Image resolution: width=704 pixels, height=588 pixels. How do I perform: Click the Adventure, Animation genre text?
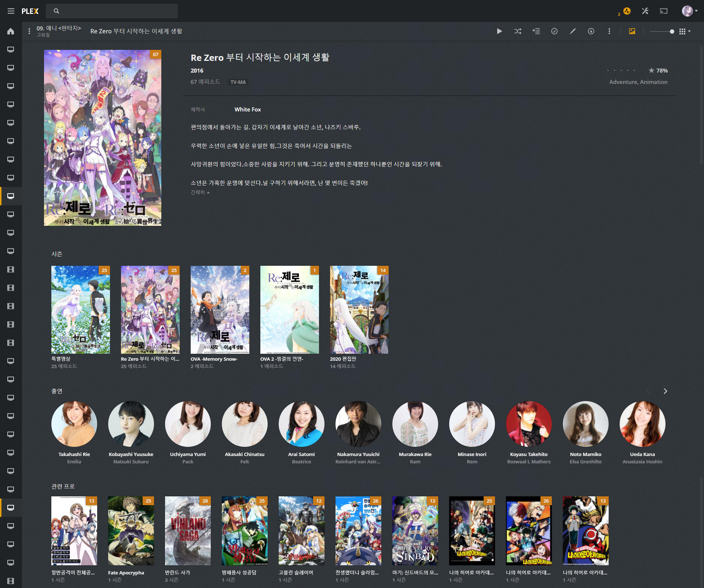click(x=638, y=82)
